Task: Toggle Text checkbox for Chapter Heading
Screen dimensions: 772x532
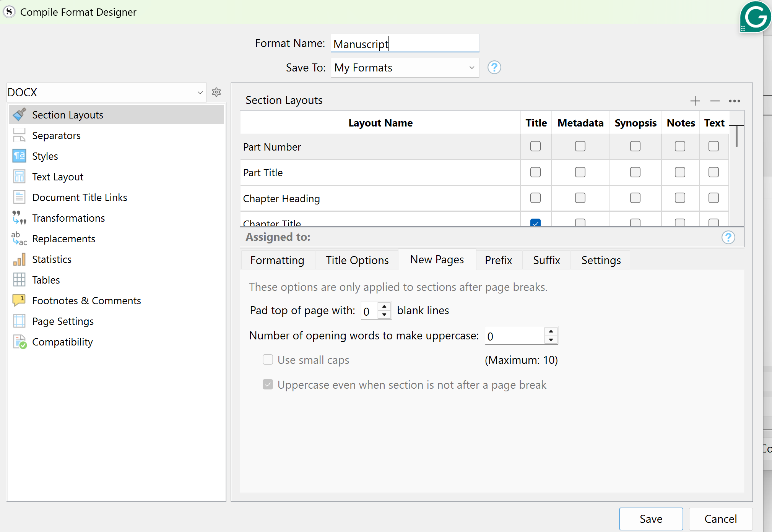Action: tap(713, 198)
